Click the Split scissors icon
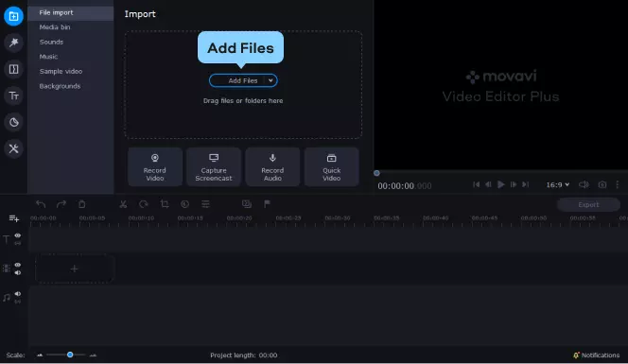The image size is (628, 364). click(x=123, y=204)
